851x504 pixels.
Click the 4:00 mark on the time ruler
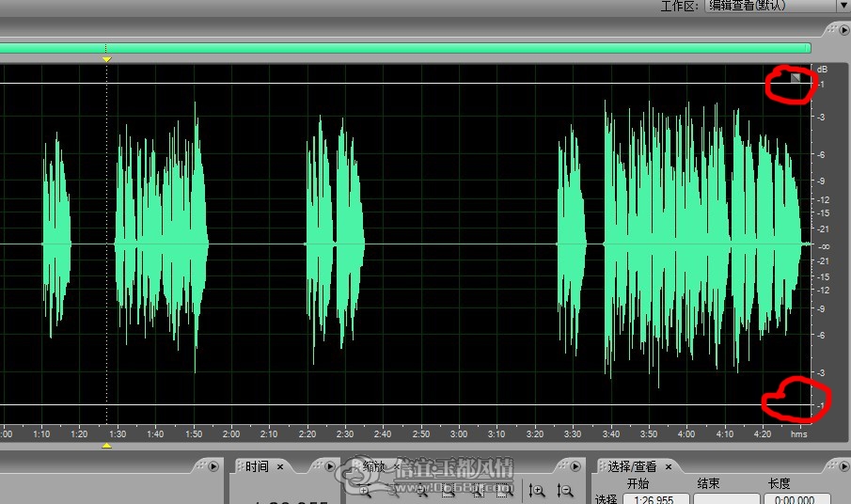point(686,434)
